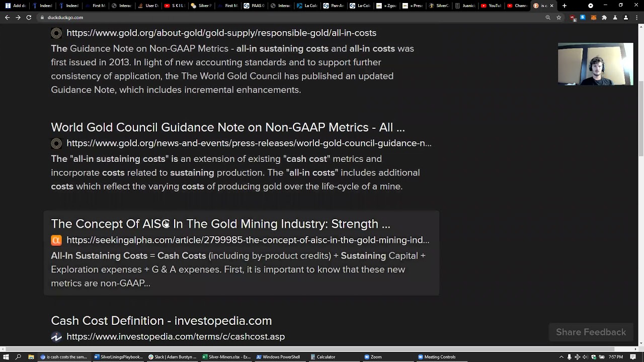Open the Chrome three-dot menu
The height and width of the screenshot is (362, 644).
point(636,18)
